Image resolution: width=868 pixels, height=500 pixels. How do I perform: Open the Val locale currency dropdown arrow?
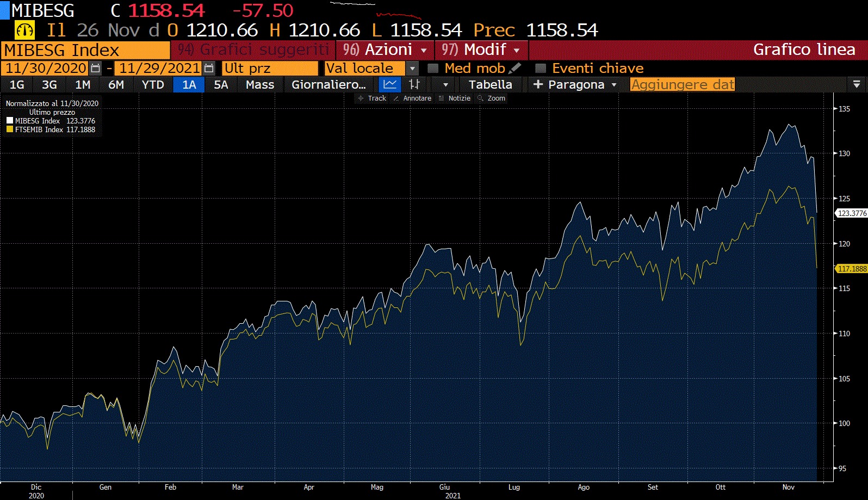413,69
